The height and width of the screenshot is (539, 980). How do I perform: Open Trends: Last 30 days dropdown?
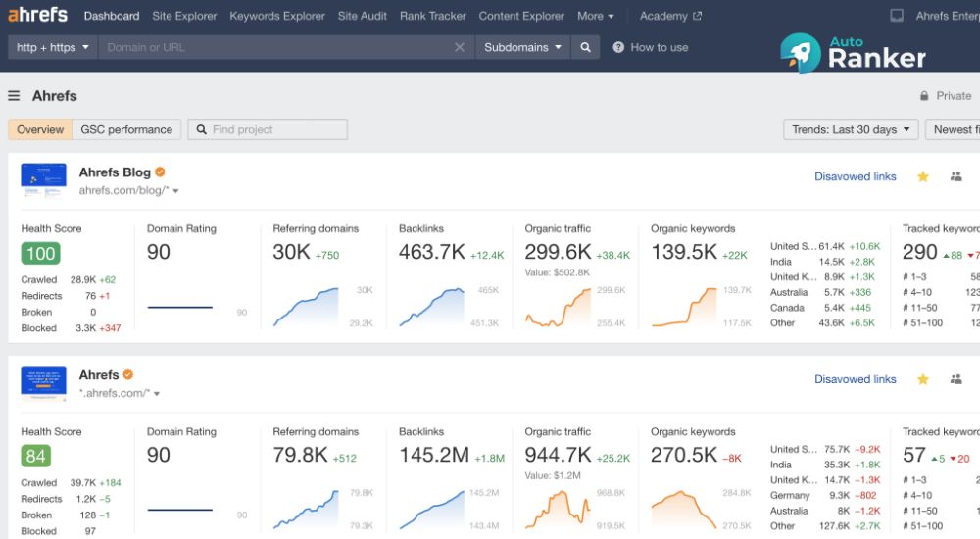pyautogui.click(x=851, y=129)
